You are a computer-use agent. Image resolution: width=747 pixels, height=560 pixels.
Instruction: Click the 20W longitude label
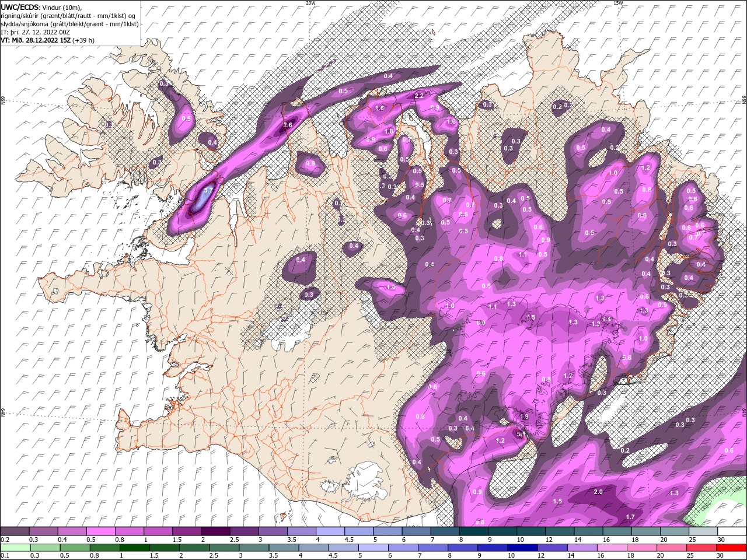(310, 3)
